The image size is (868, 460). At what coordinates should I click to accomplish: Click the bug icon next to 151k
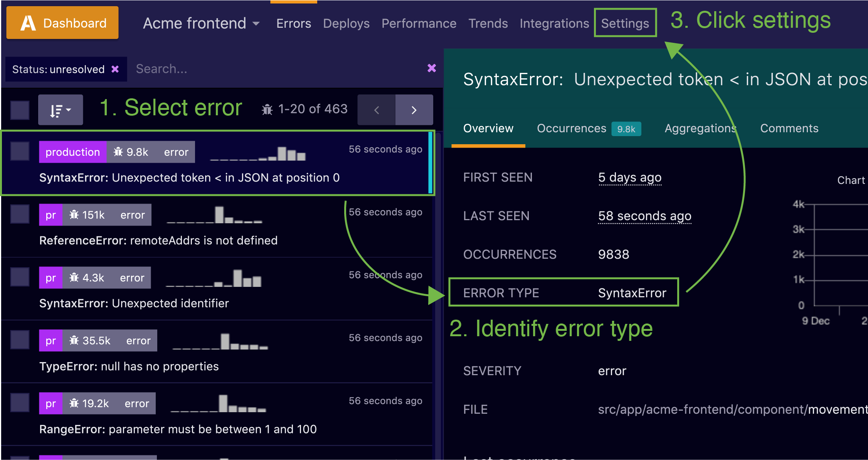(x=74, y=215)
